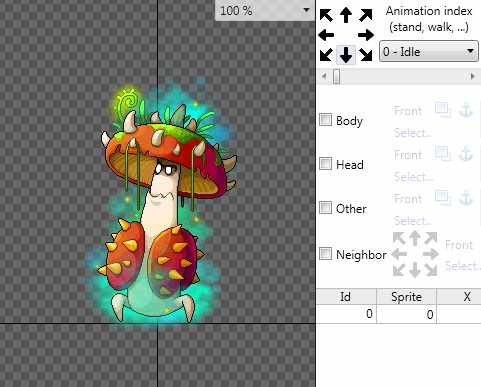Click the Neighbor down arrow
This screenshot has width=481, height=387.
point(415,270)
